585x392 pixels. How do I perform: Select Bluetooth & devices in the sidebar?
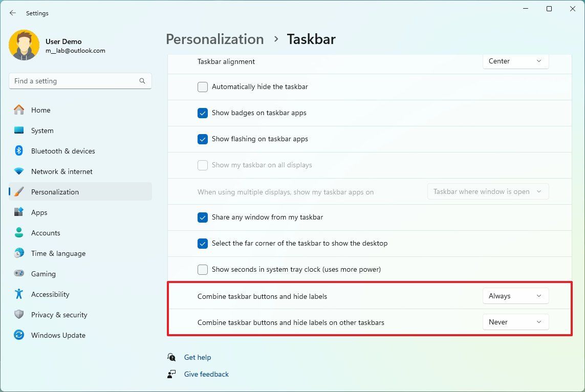click(62, 151)
